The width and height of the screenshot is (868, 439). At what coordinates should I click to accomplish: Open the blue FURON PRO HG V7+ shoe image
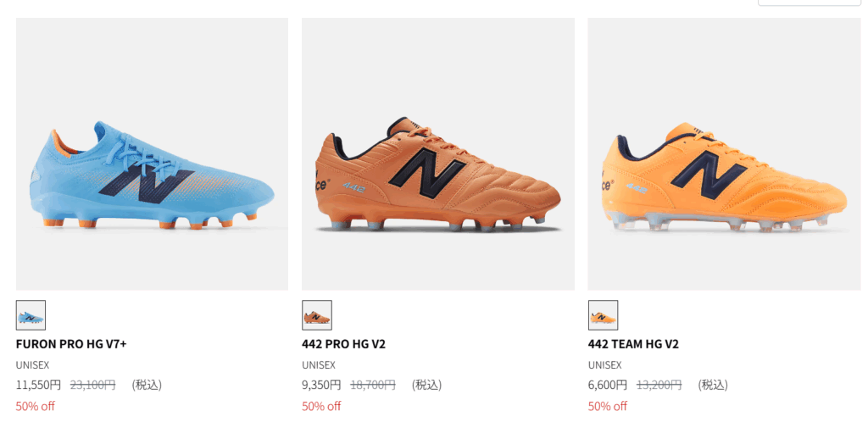pyautogui.click(x=152, y=154)
